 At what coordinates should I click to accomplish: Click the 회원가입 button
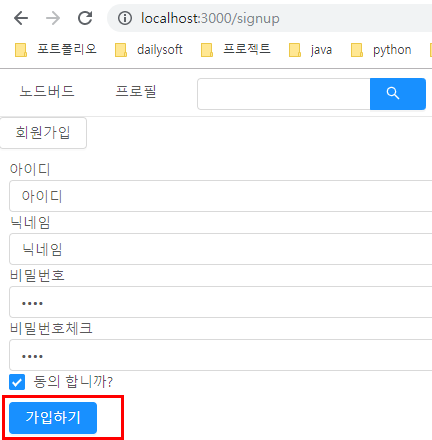click(x=43, y=133)
